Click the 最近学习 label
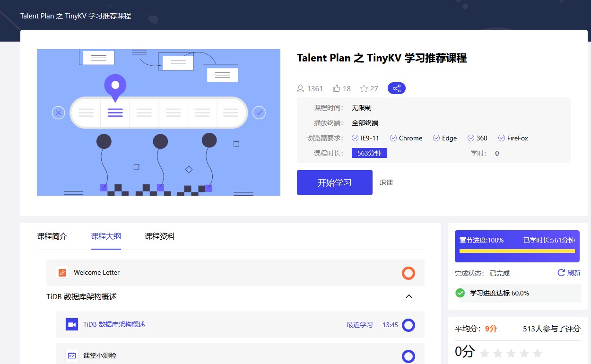Image resolution: width=591 pixels, height=364 pixels. coord(359,325)
